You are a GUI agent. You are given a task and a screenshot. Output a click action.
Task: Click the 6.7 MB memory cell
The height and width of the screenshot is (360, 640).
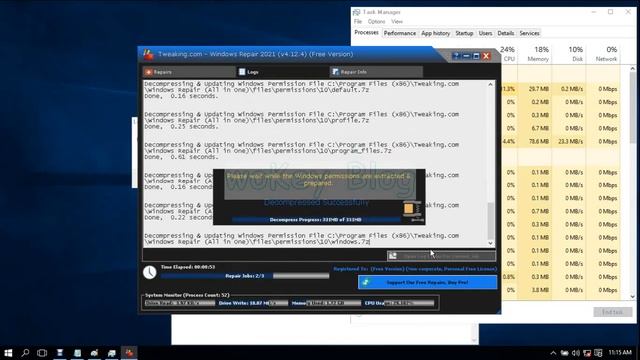pos(535,128)
